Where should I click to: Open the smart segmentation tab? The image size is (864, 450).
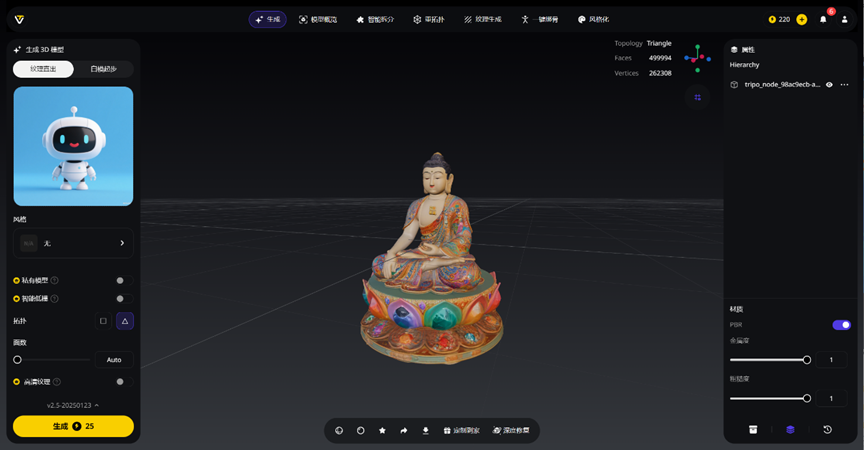tap(375, 19)
